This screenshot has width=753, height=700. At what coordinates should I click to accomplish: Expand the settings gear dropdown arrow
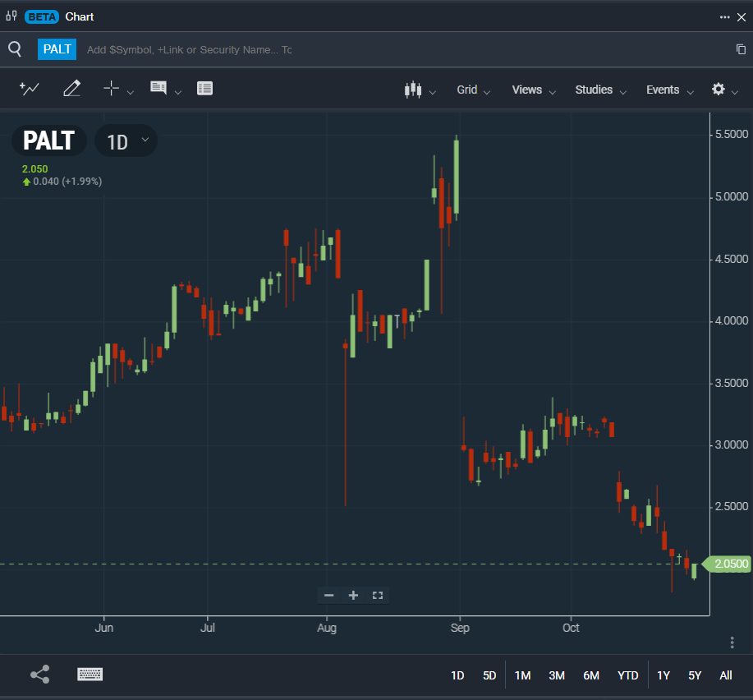735,92
